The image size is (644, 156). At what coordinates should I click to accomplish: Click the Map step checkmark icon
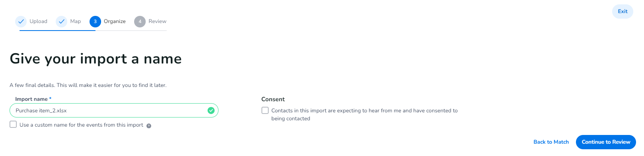pyautogui.click(x=61, y=21)
